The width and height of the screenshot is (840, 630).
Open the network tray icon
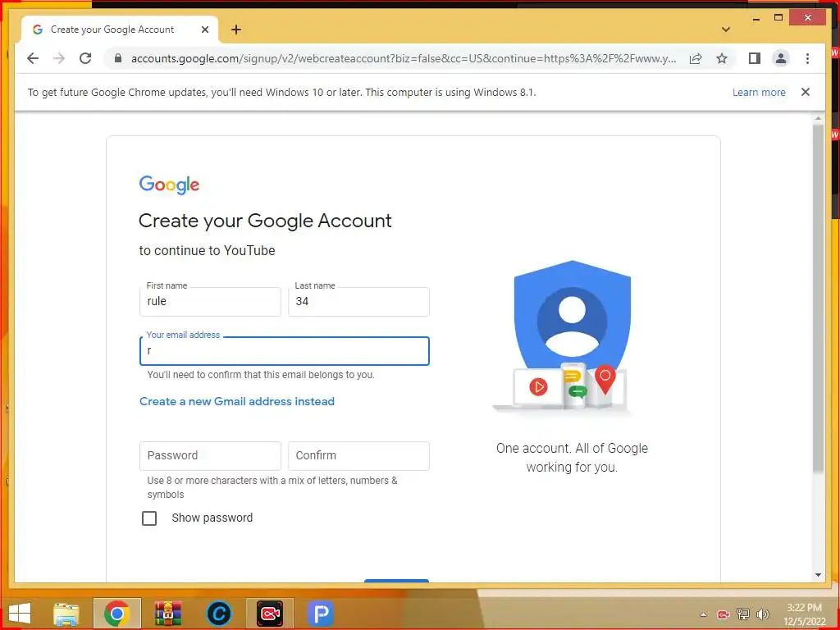point(743,614)
